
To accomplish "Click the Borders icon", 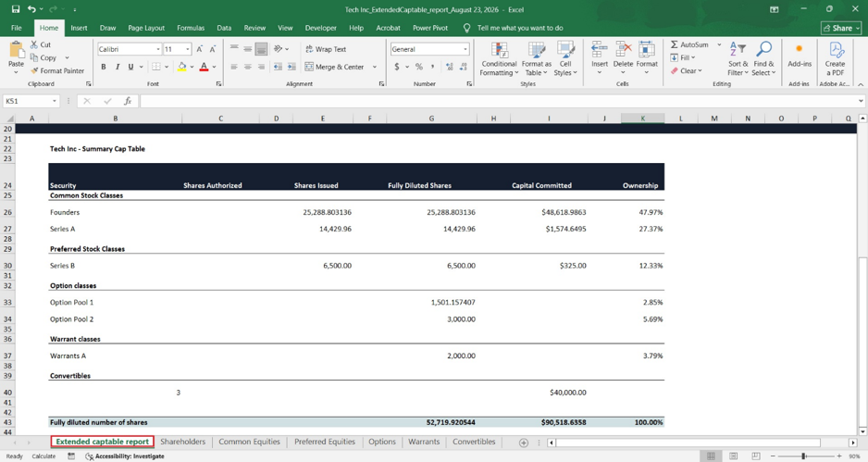I will coord(156,67).
